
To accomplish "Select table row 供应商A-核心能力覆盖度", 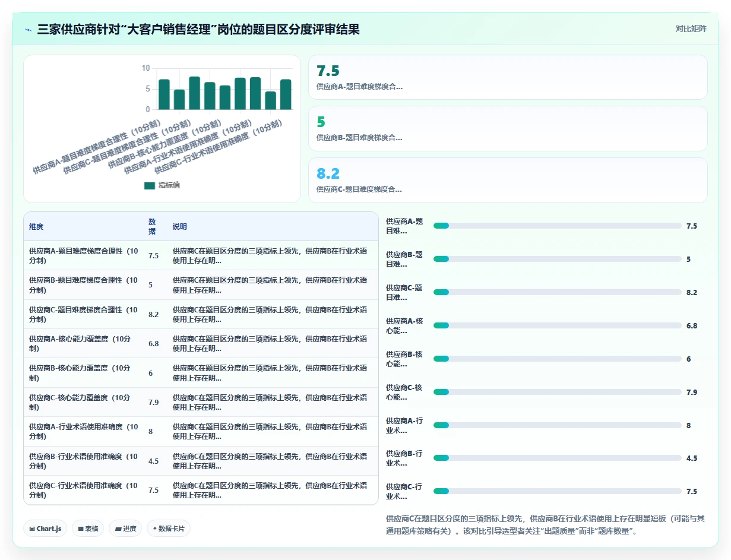I will click(x=201, y=344).
